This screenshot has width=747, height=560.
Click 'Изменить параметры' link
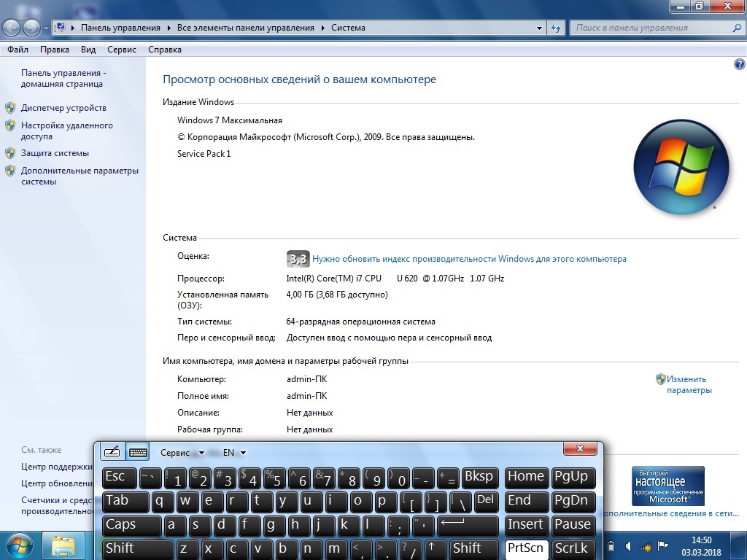[x=689, y=385]
